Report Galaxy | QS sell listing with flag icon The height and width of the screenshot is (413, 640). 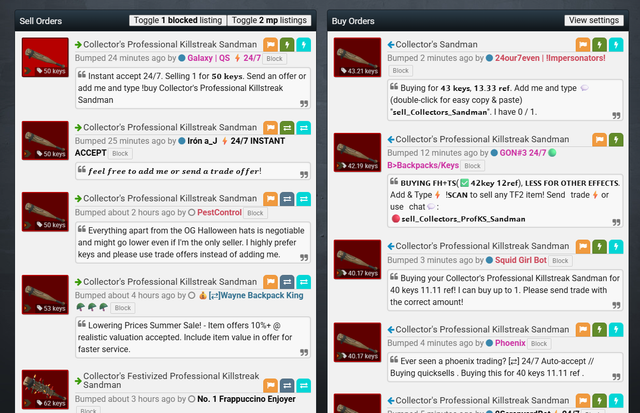[270, 44]
